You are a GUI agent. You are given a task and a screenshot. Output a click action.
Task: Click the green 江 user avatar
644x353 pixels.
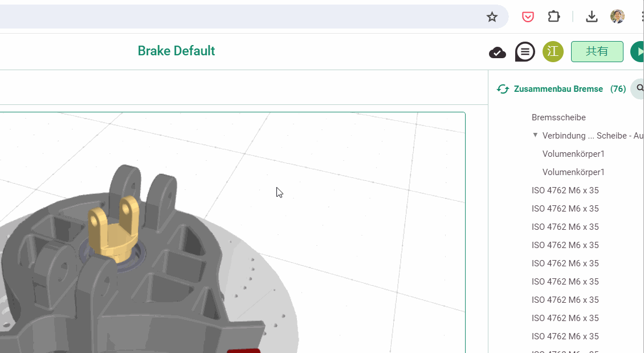[x=553, y=51]
